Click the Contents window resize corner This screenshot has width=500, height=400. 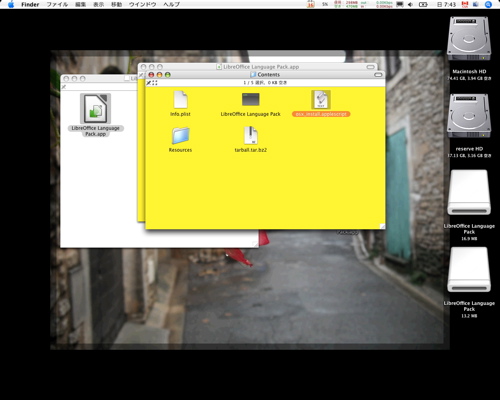tap(382, 226)
